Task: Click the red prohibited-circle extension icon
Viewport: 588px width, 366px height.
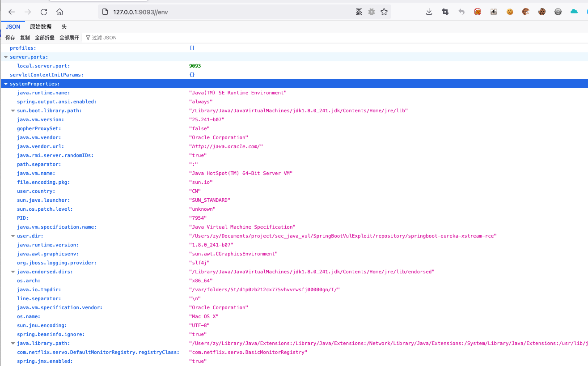Action: tap(478, 12)
